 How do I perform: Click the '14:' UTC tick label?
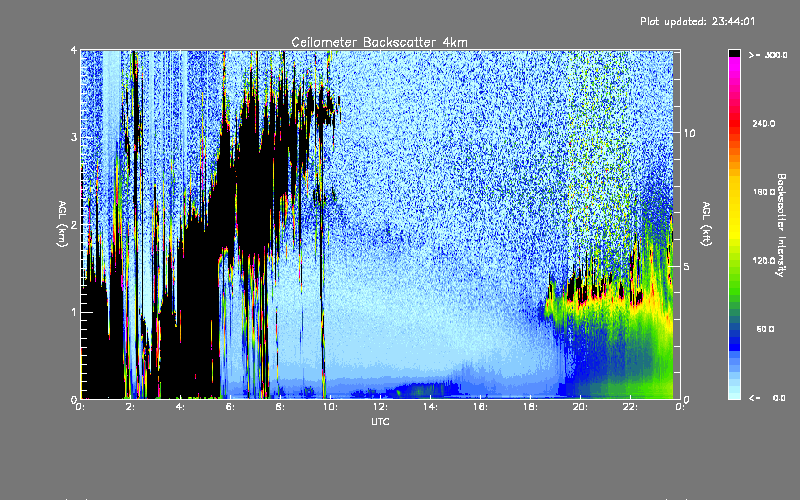pos(430,407)
